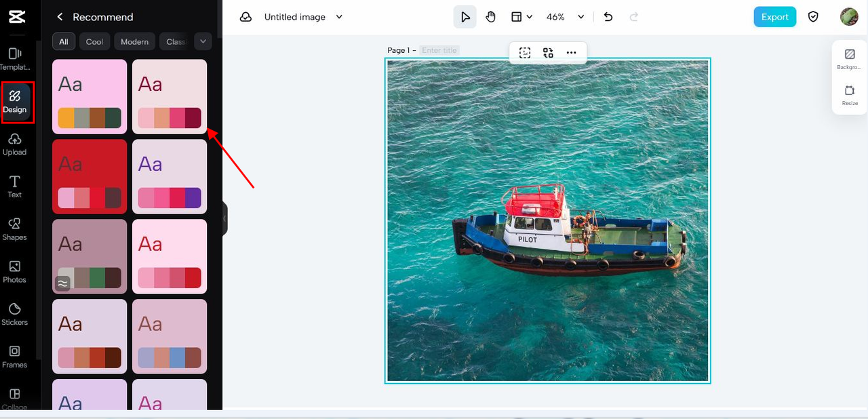Undo the last action

pos(608,17)
